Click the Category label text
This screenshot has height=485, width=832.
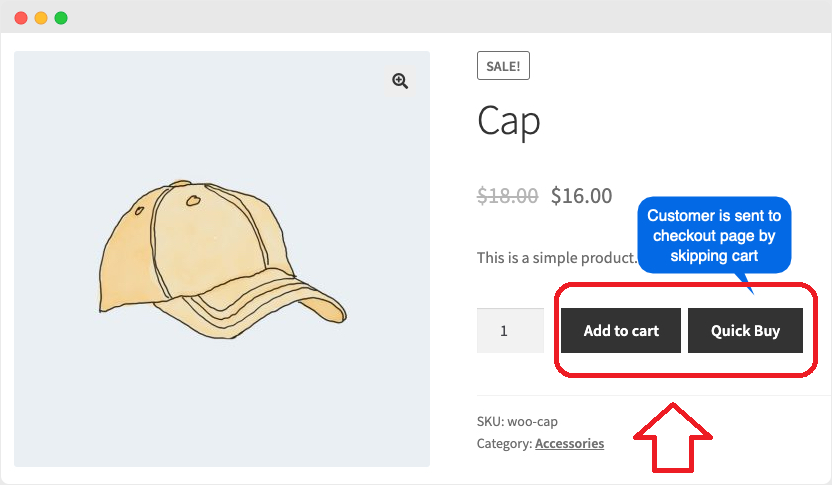[x=504, y=444]
